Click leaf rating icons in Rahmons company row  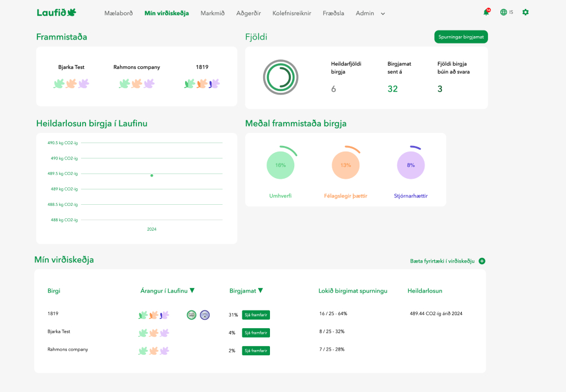[x=153, y=351]
